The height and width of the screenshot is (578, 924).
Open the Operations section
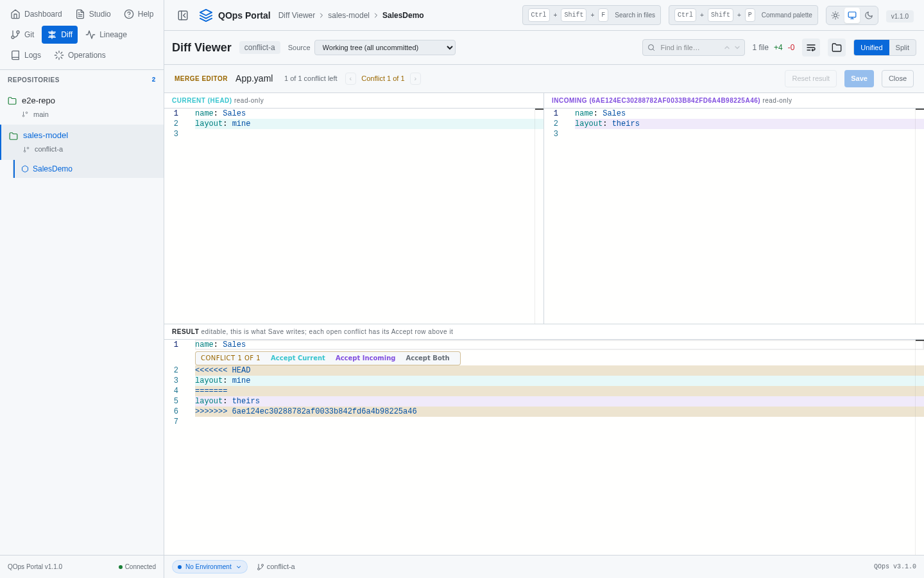click(x=80, y=55)
